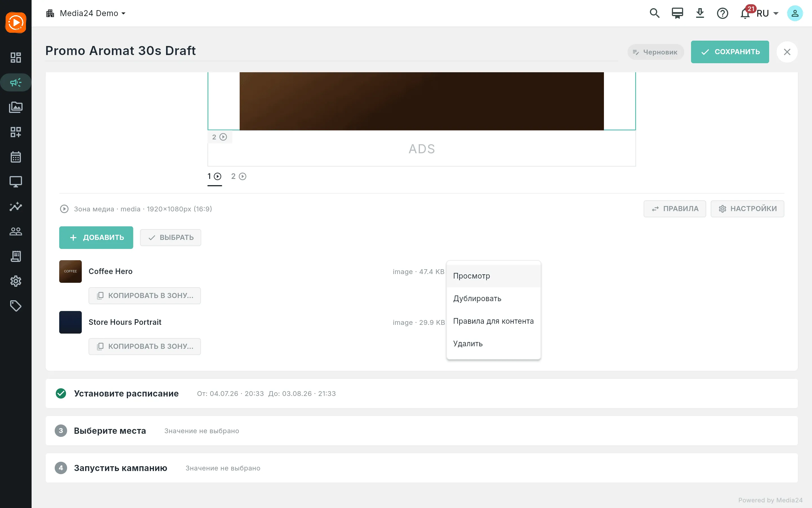Expand the Установите расписание step
This screenshot has width=812, height=508.
(422, 393)
